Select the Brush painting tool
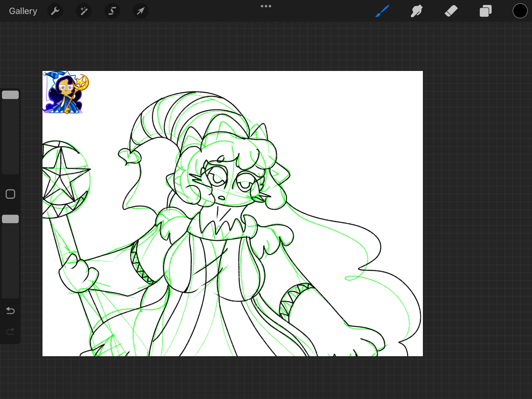The width and height of the screenshot is (532, 399). pyautogui.click(x=382, y=11)
